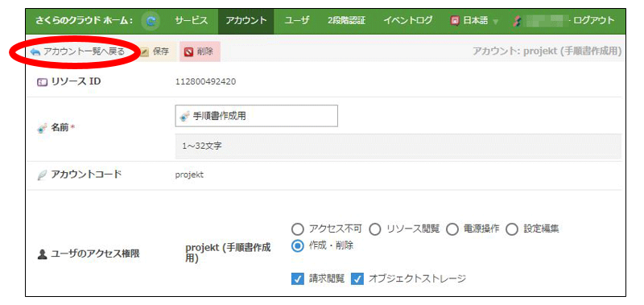Open the 日本語 language dropdown arrow

tap(495, 22)
